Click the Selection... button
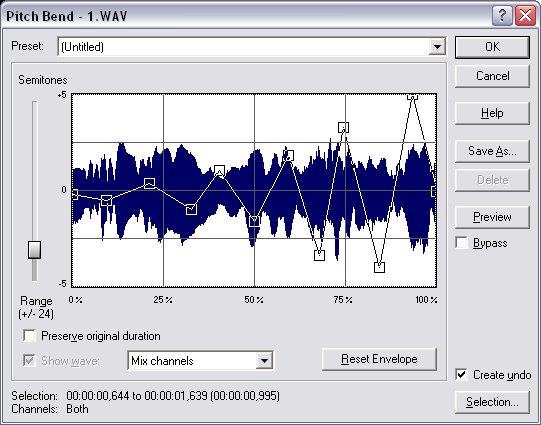This screenshot has height=425, width=541. point(492,402)
